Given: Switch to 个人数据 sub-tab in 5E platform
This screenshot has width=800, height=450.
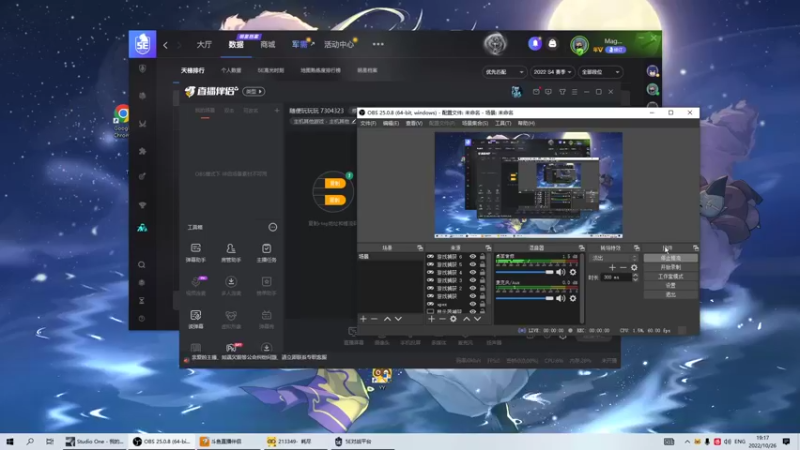Looking at the screenshot, I should (231, 70).
